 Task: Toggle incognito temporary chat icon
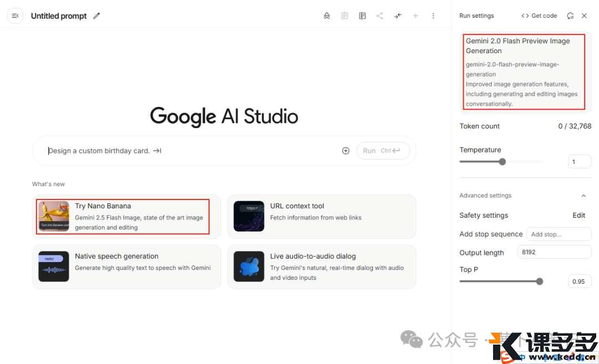(x=327, y=16)
